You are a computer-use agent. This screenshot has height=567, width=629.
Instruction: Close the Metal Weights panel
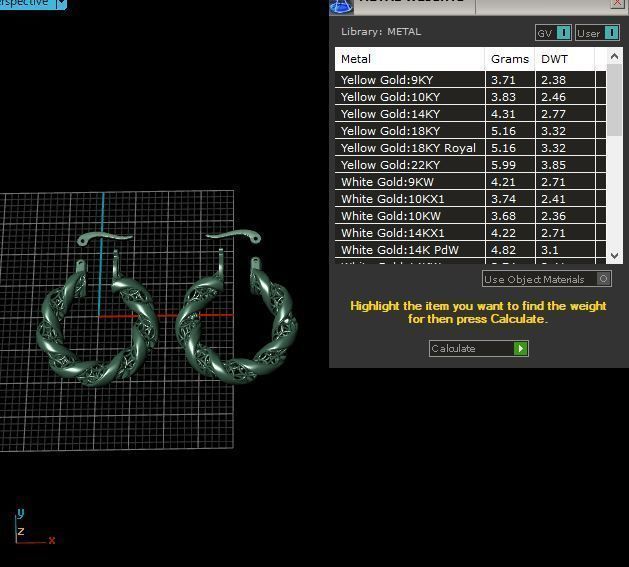(618, 3)
